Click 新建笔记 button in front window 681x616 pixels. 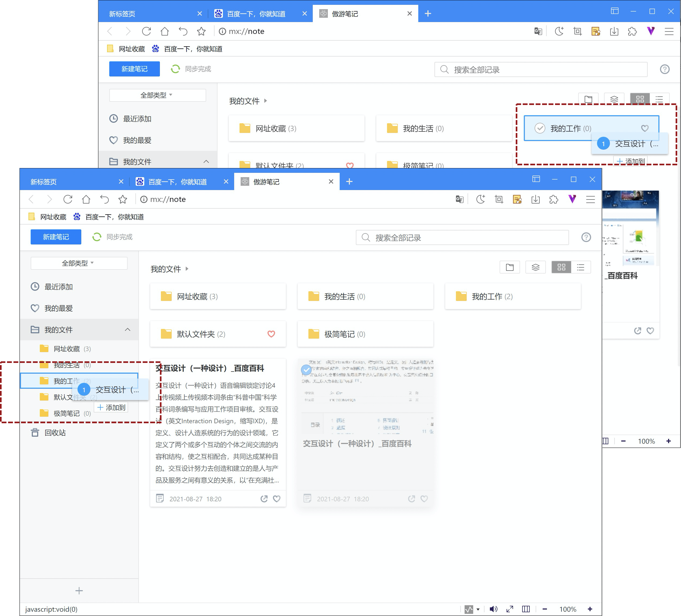point(56,237)
